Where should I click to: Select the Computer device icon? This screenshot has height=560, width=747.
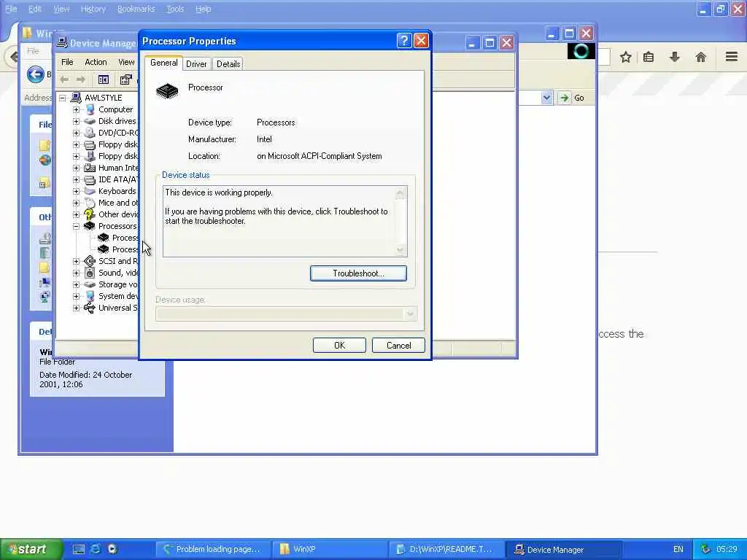pos(90,109)
